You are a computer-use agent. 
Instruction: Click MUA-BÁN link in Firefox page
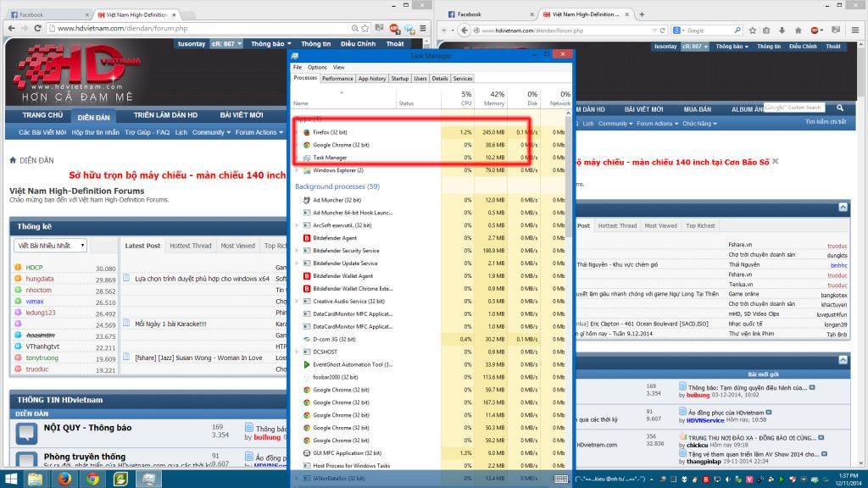click(697, 109)
